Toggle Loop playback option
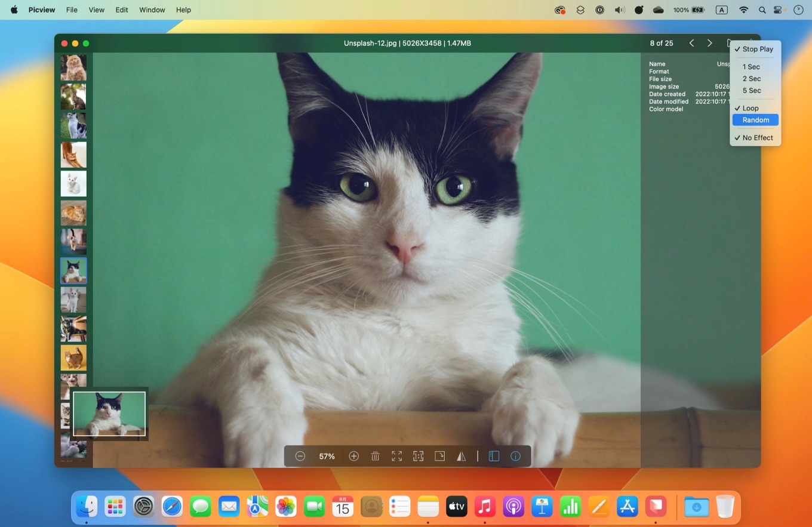The height and width of the screenshot is (527, 812). (755, 108)
